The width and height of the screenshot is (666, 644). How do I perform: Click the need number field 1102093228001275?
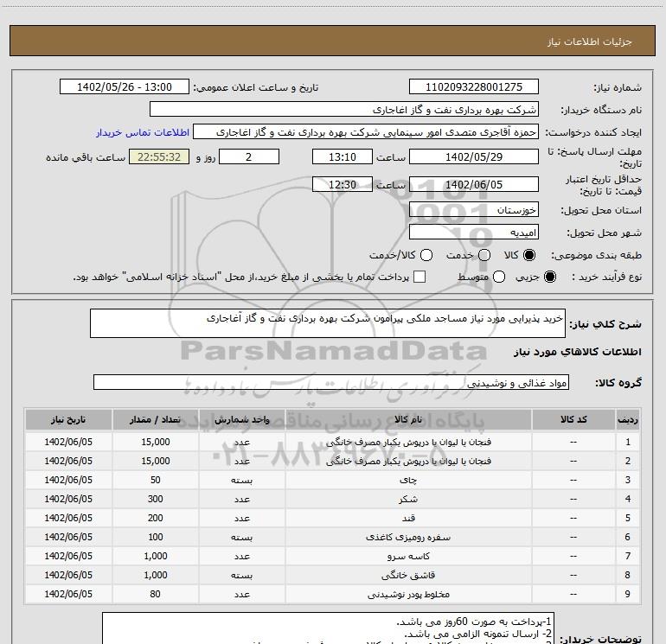(x=474, y=87)
